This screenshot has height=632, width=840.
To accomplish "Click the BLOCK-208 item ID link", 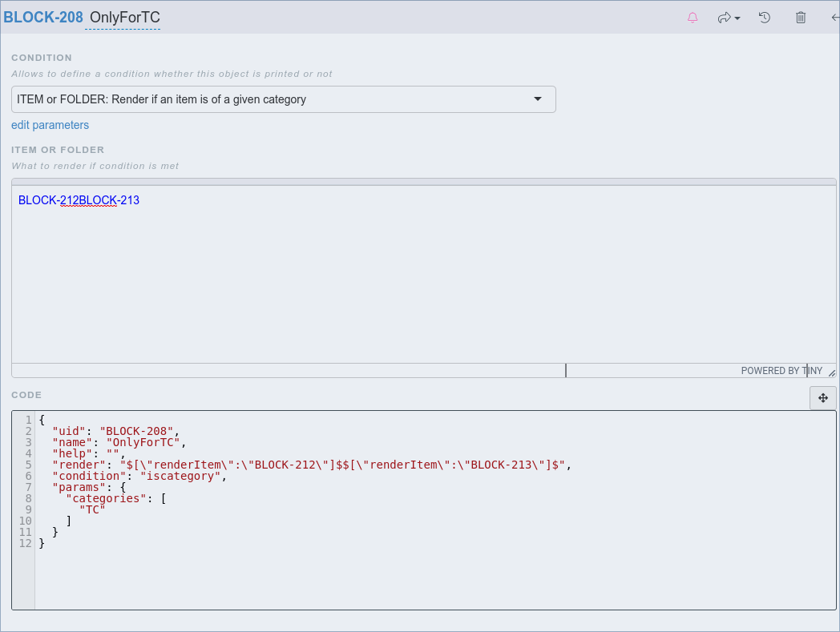I will pyautogui.click(x=43, y=18).
